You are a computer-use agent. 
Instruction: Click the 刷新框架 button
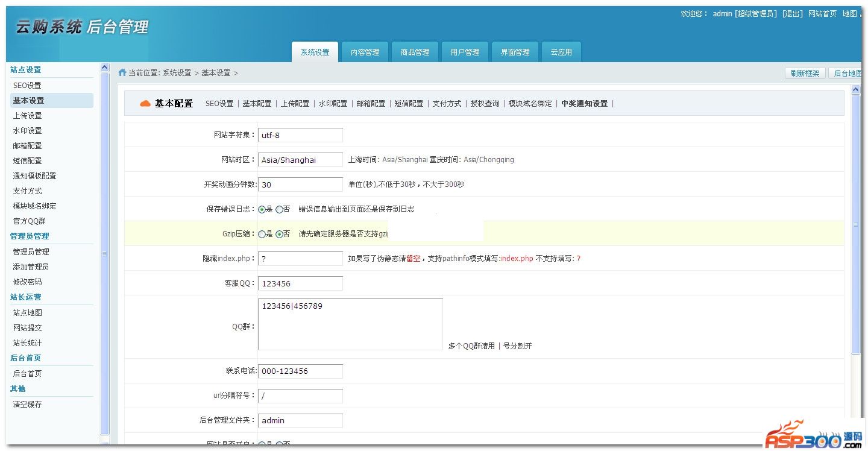click(x=805, y=73)
